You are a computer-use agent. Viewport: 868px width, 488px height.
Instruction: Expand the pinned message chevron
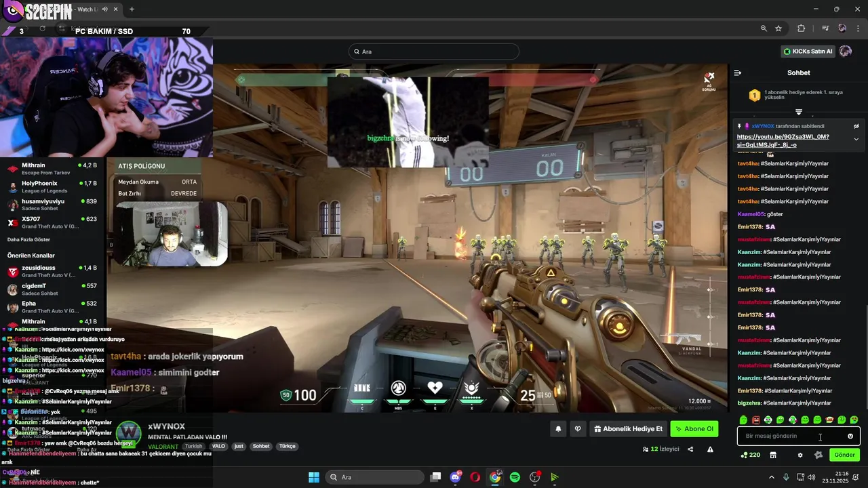[856, 139]
